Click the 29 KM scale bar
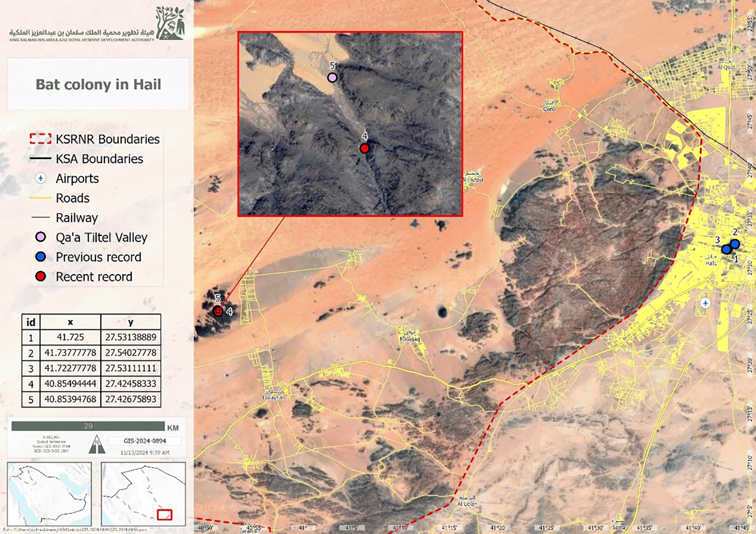The width and height of the screenshot is (756, 534). pos(88,426)
